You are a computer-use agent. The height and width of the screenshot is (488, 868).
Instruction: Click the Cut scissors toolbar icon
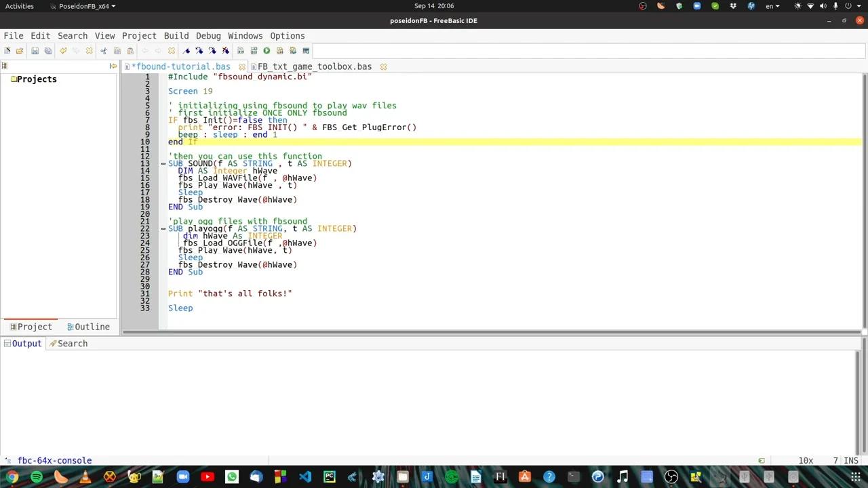(104, 51)
